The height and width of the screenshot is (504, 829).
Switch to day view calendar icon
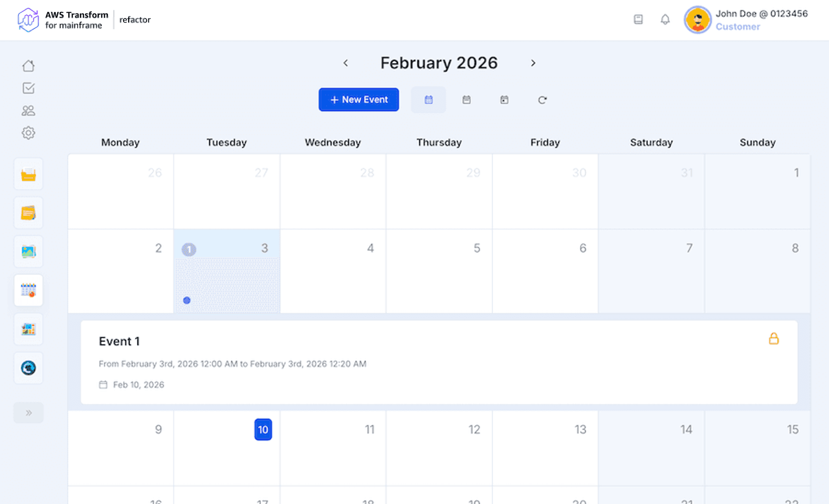click(x=504, y=100)
